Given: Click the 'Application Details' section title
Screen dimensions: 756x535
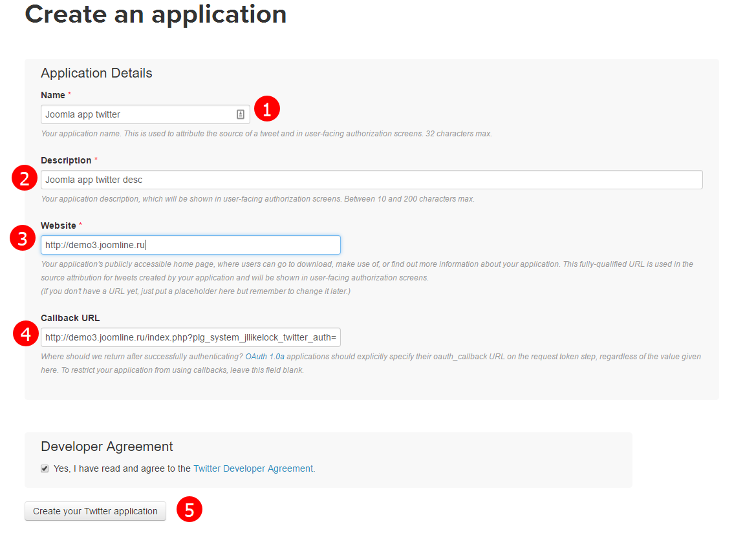Looking at the screenshot, I should click(96, 73).
